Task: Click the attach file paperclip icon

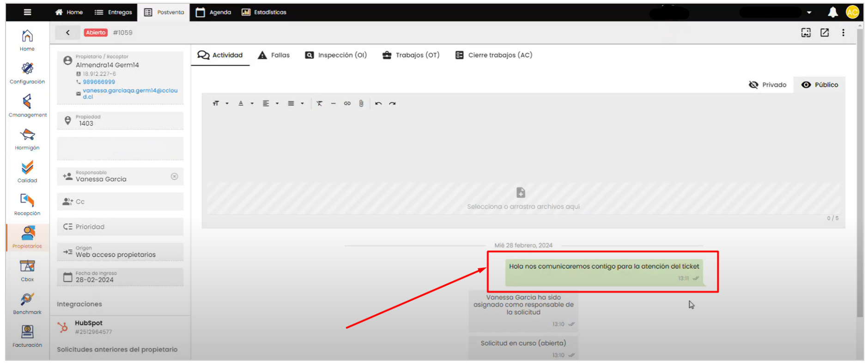Action: coord(361,104)
